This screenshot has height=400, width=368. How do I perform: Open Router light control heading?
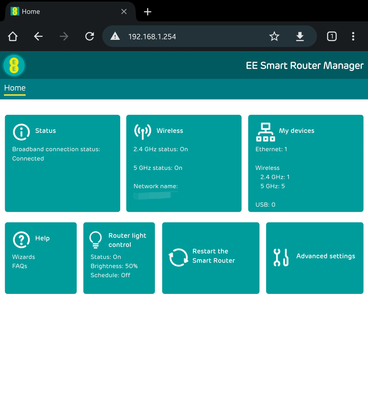127,240
